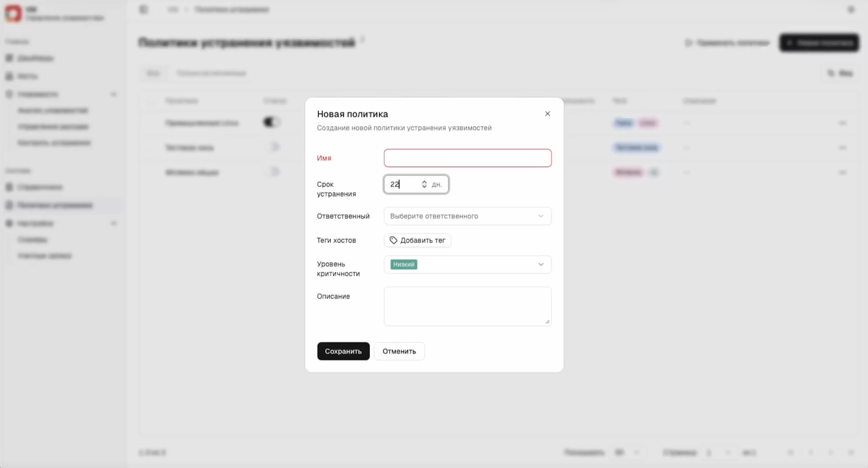Open the Ответственный dropdown

coord(467,216)
